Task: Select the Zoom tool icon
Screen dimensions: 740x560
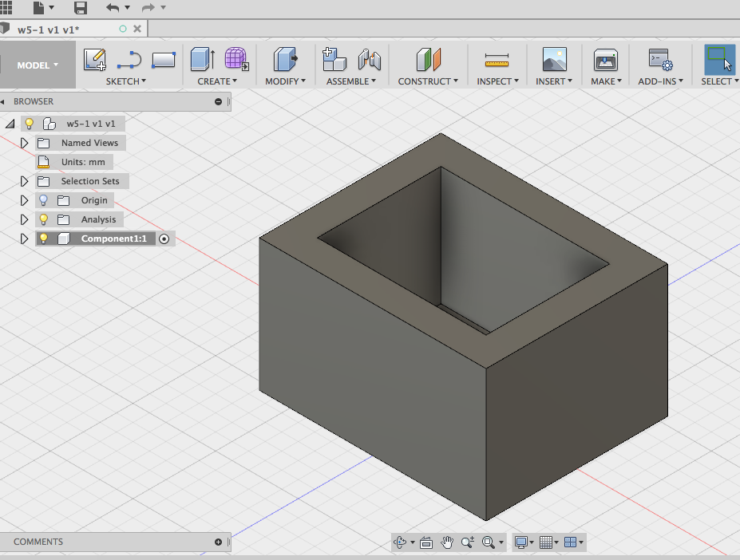Action: coord(468,542)
